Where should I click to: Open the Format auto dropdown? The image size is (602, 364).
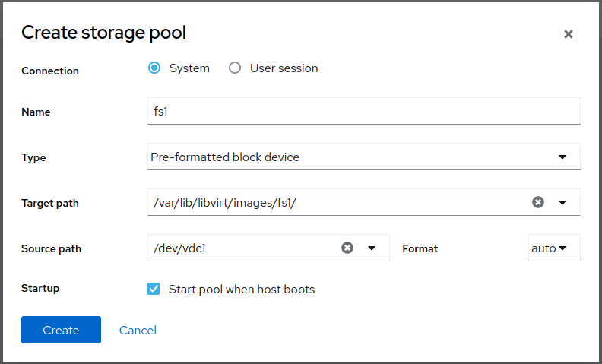point(553,248)
